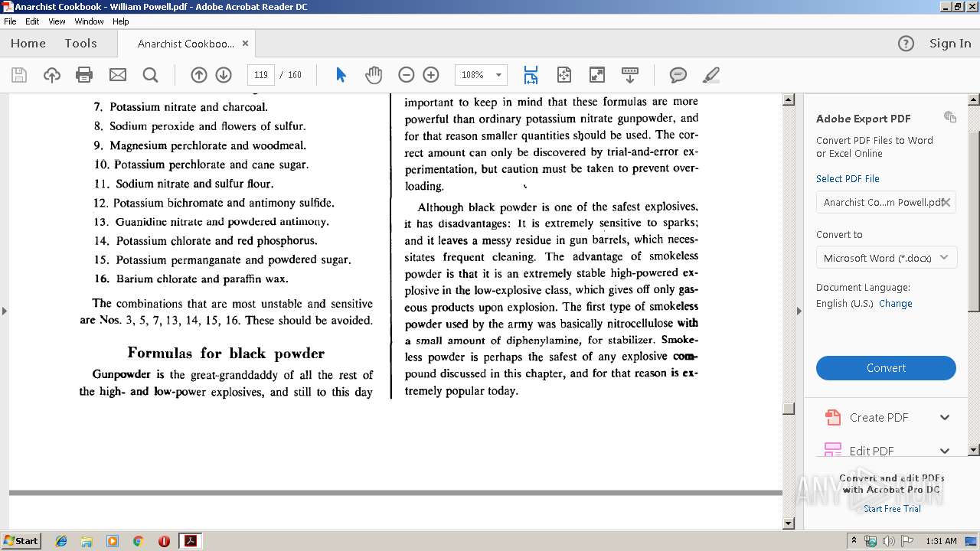This screenshot has height=551, width=980.
Task: Click the tools pane scrollbar down arrow
Action: (974, 450)
